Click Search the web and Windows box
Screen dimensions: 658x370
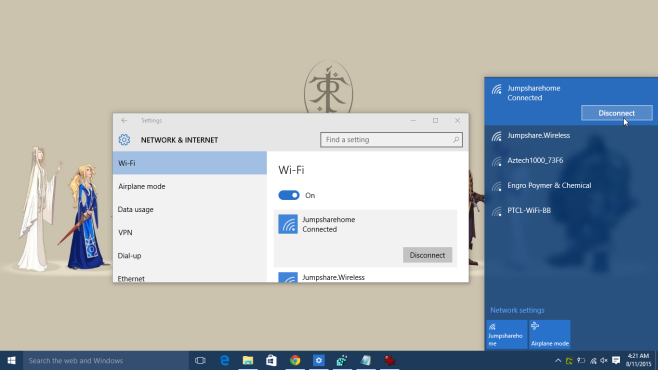coord(106,360)
